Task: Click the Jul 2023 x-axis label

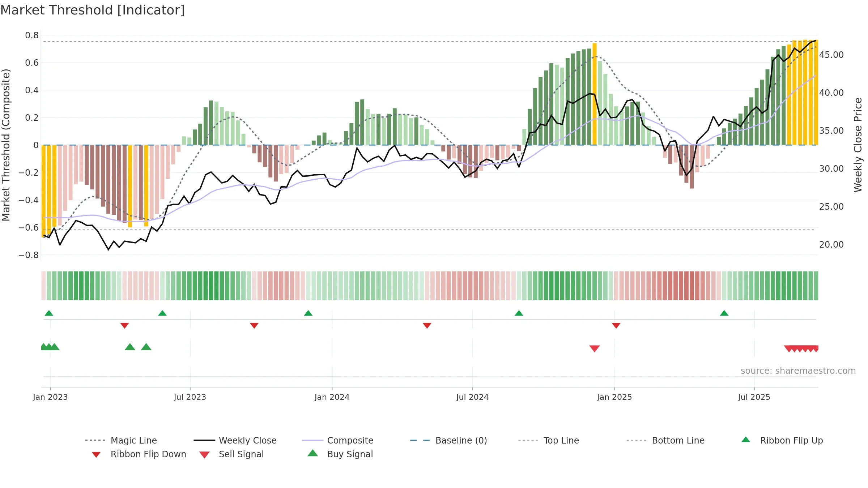Action: click(x=190, y=397)
